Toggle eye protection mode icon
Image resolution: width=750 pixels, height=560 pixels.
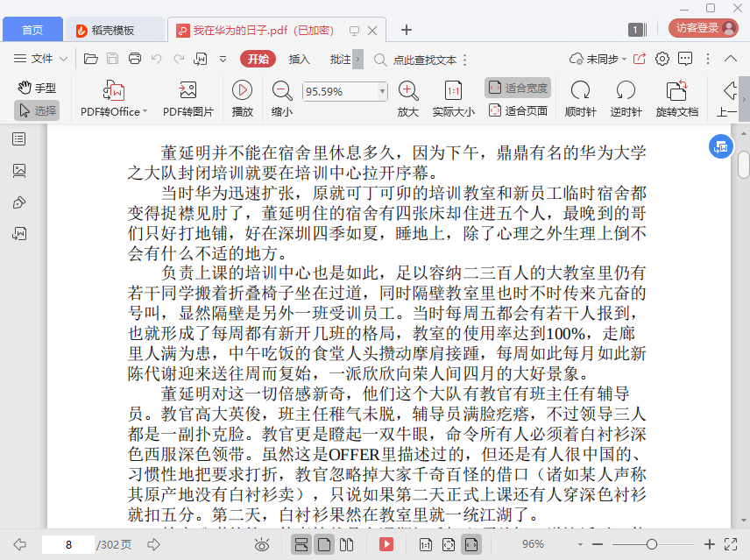point(262,545)
